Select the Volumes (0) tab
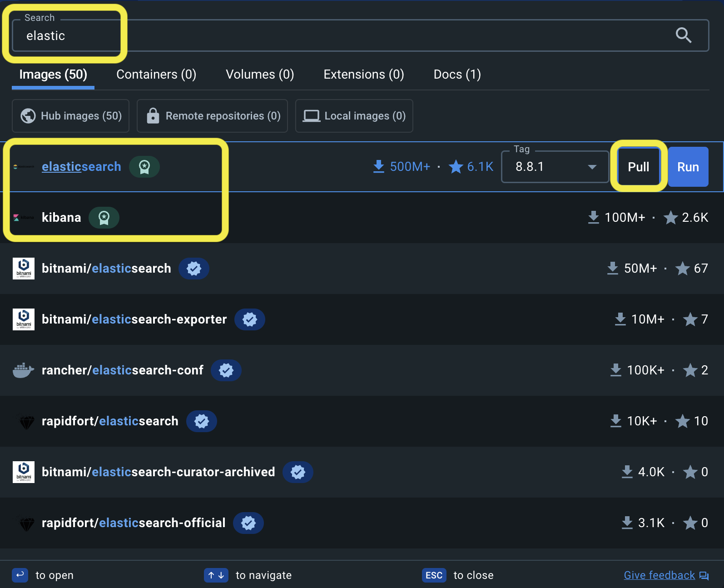This screenshot has height=588, width=724. tap(260, 75)
